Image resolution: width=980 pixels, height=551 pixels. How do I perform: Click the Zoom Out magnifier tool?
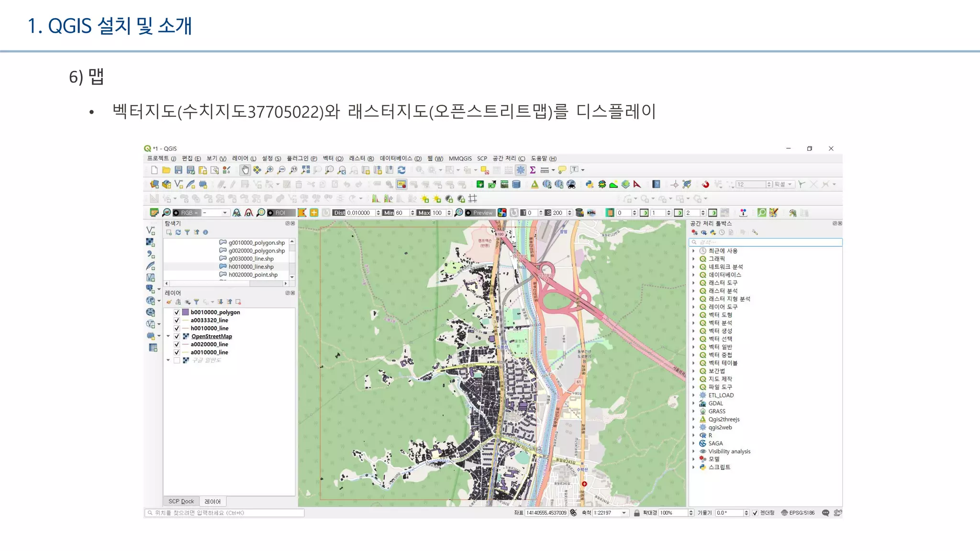pyautogui.click(x=281, y=170)
